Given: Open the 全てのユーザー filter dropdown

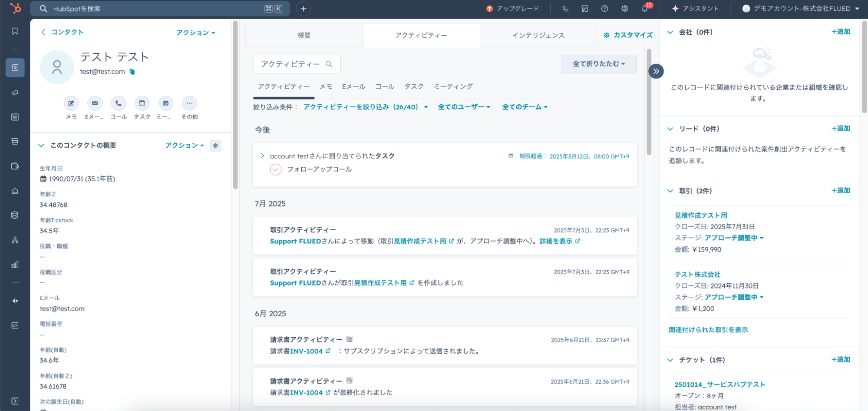Looking at the screenshot, I should [x=464, y=107].
